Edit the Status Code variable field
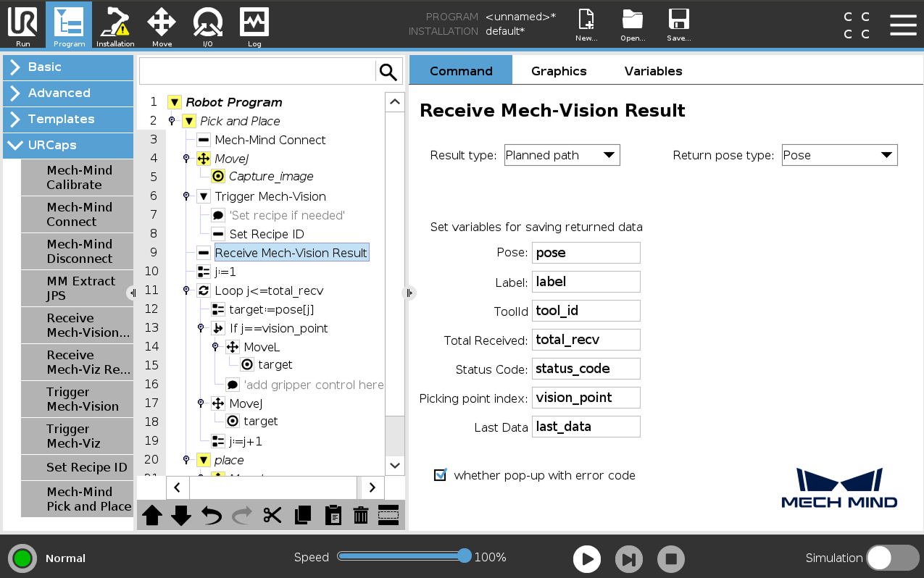The height and width of the screenshot is (578, 924). [586, 368]
